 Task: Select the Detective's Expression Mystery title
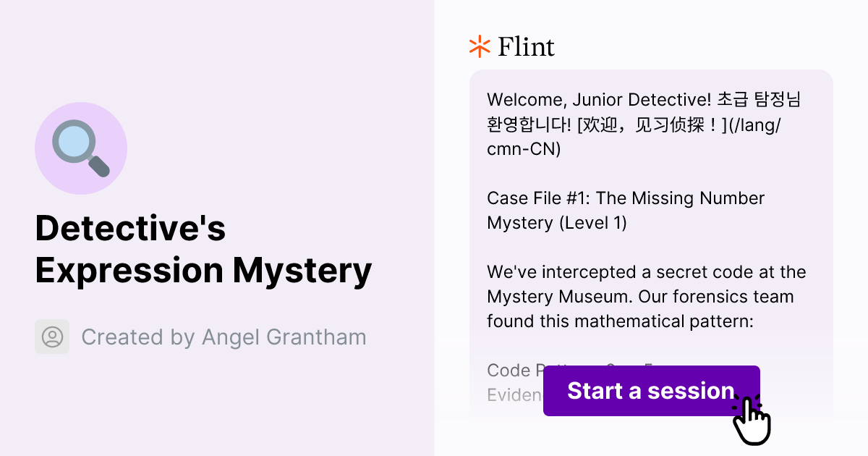[203, 249]
